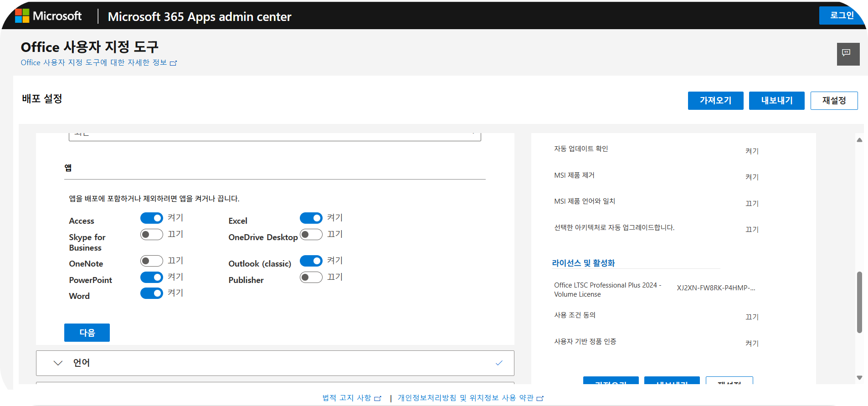Click the 앱 section heading
The image size is (868, 406).
coord(68,168)
